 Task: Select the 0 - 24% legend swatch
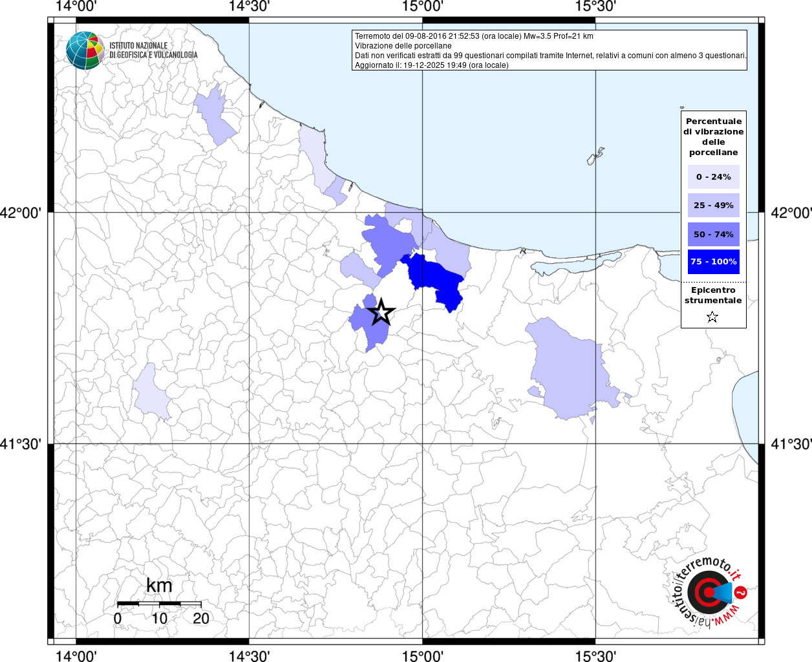[713, 177]
